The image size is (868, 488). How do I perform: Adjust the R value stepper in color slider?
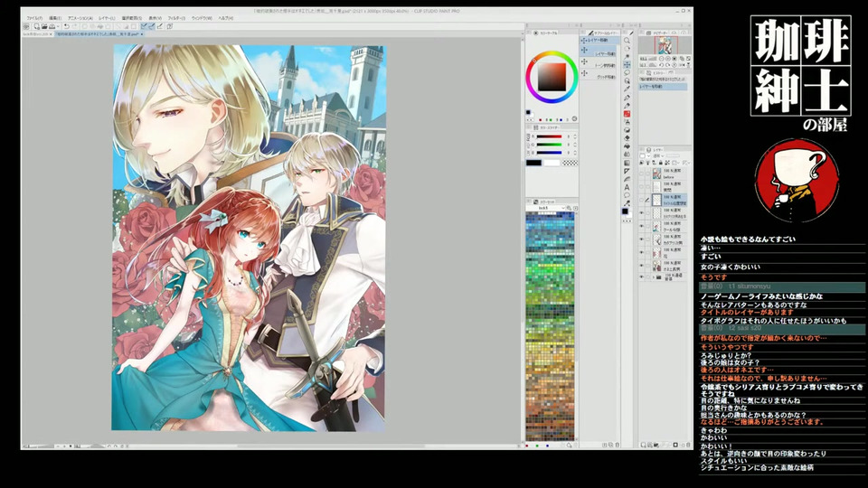(575, 136)
